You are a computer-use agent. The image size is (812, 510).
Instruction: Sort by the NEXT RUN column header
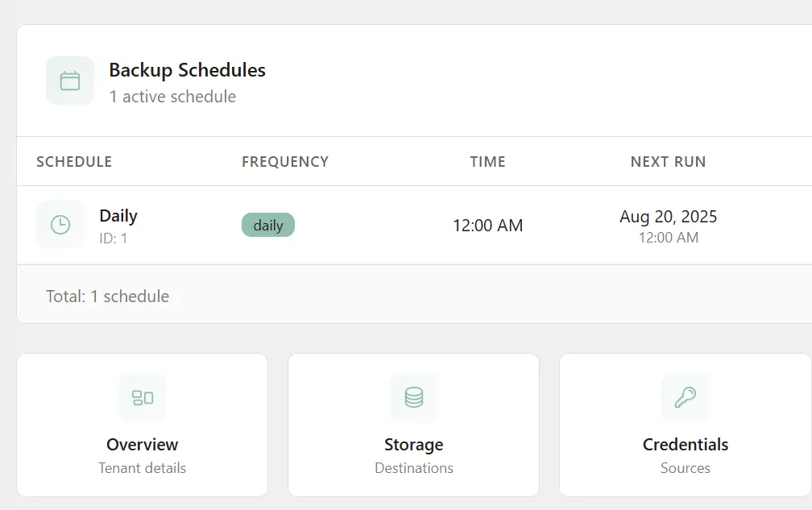pos(669,162)
